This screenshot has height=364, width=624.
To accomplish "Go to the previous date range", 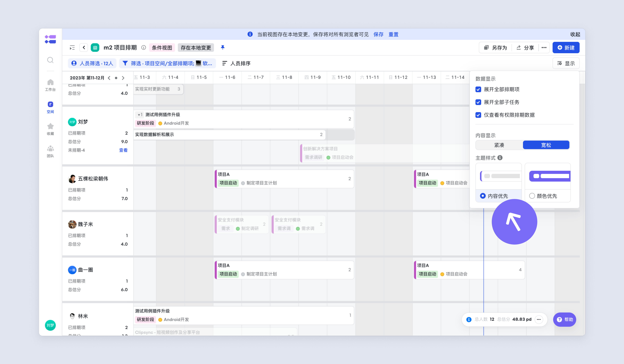I will tap(109, 78).
